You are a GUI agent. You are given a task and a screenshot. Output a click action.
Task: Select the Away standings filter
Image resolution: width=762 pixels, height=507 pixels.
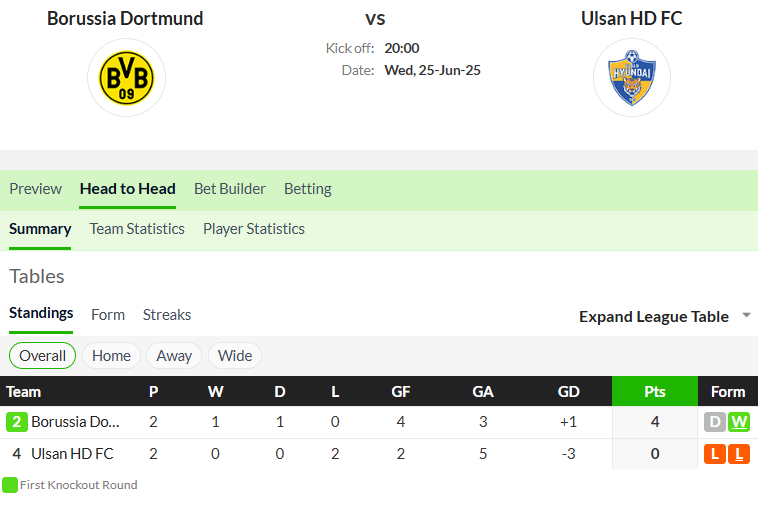[x=174, y=356]
